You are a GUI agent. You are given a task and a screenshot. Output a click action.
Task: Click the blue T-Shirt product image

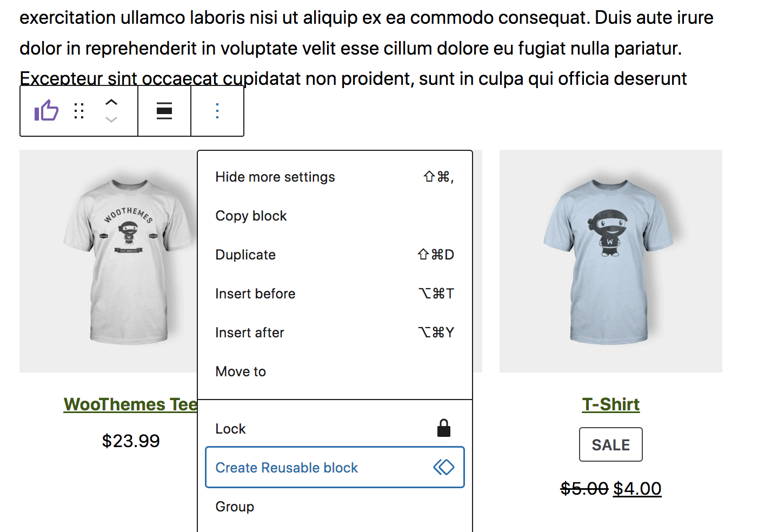(x=610, y=261)
